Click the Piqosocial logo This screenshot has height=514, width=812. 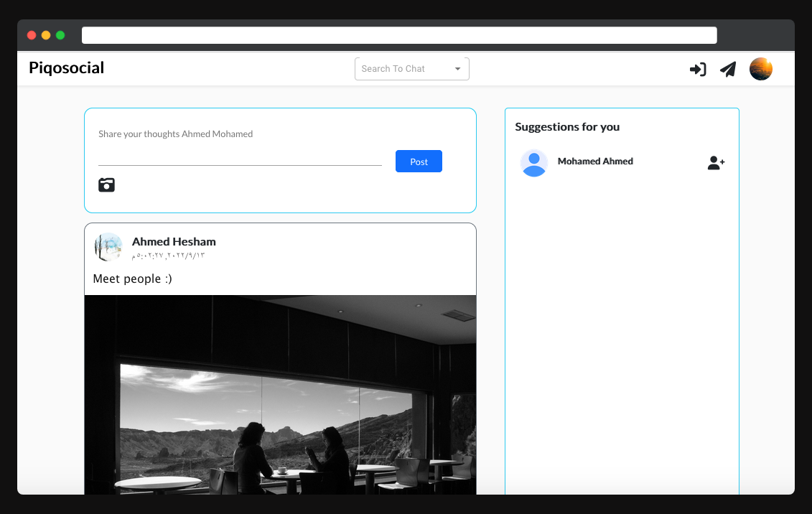tap(66, 67)
